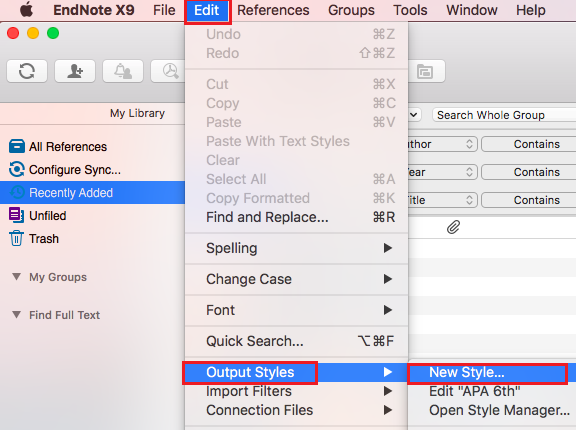Collapse the My Groups section
This screenshot has height=430, width=576.
tap(16, 277)
